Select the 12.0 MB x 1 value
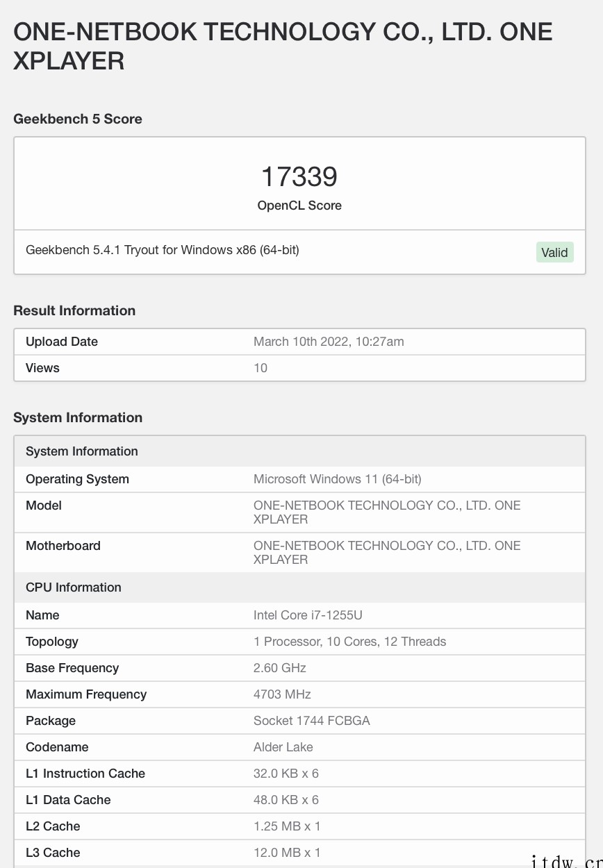Image resolution: width=603 pixels, height=868 pixels. coord(287,853)
